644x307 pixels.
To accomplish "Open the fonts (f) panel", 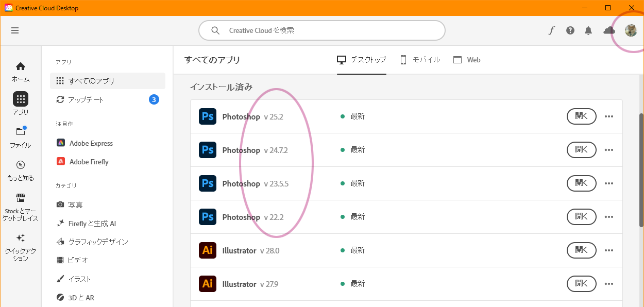I will (551, 30).
